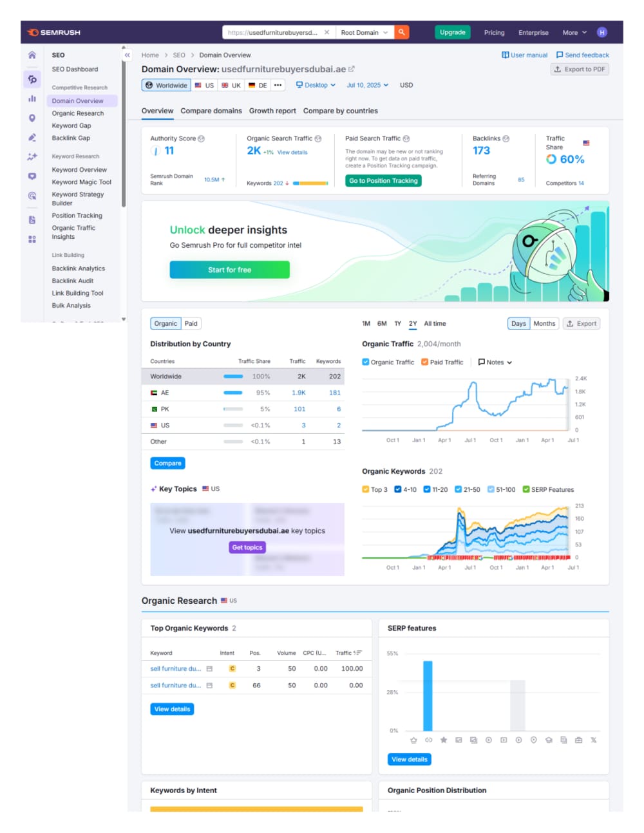Switch to the Compare domains tab

point(211,111)
